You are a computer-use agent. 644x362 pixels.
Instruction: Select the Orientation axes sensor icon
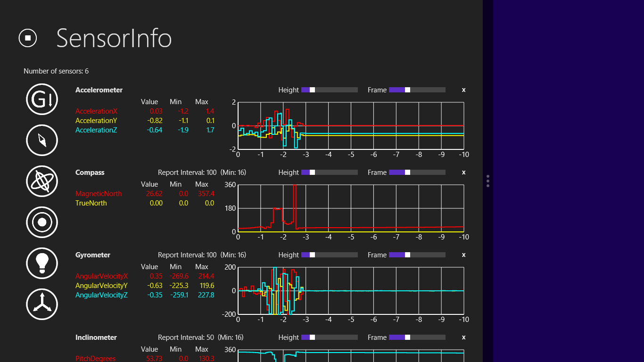(42, 304)
